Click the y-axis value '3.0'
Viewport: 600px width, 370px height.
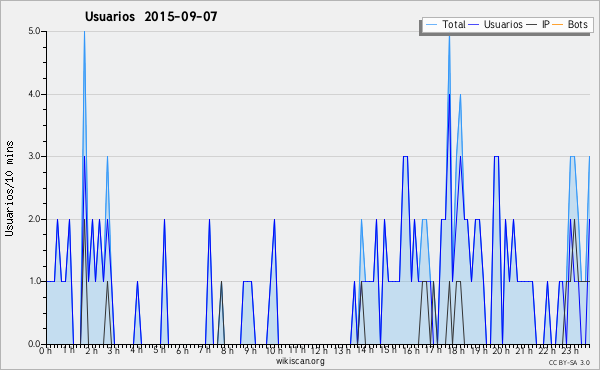click(34, 156)
